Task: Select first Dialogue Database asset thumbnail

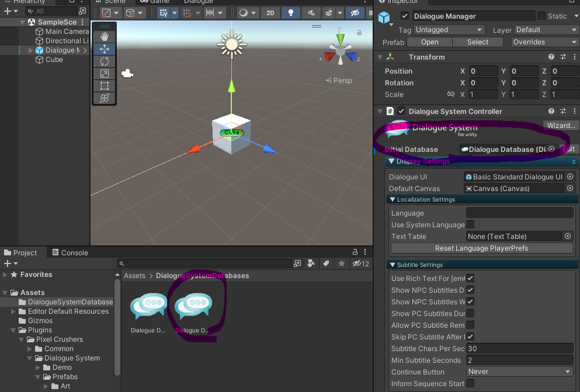Action: [x=149, y=306]
